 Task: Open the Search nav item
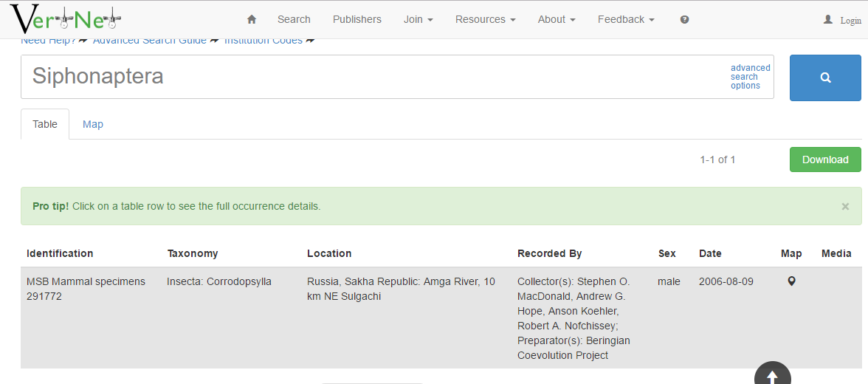tap(294, 19)
